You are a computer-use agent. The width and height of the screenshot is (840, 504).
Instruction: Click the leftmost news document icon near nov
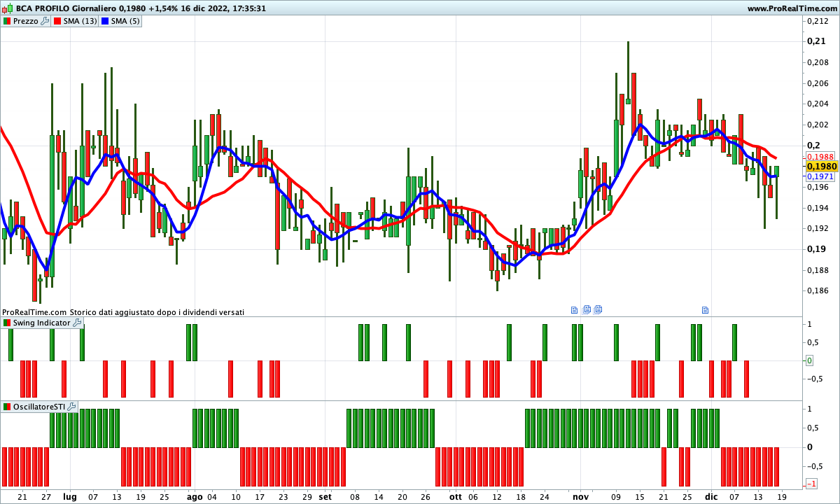coord(575,309)
